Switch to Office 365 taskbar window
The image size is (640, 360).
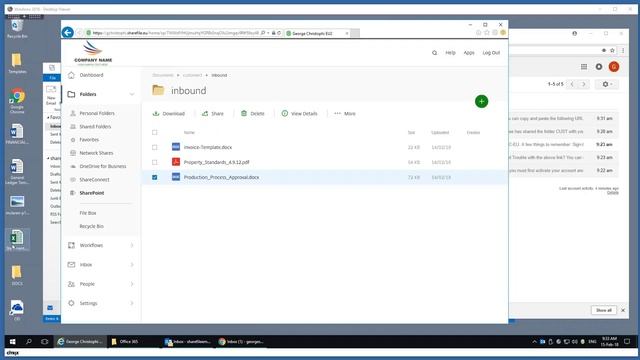(133, 342)
